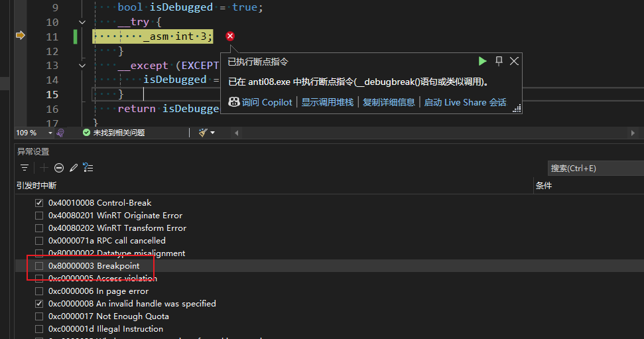Click the green Continue arrow in exception popup
The width and height of the screenshot is (644, 339).
tap(482, 61)
